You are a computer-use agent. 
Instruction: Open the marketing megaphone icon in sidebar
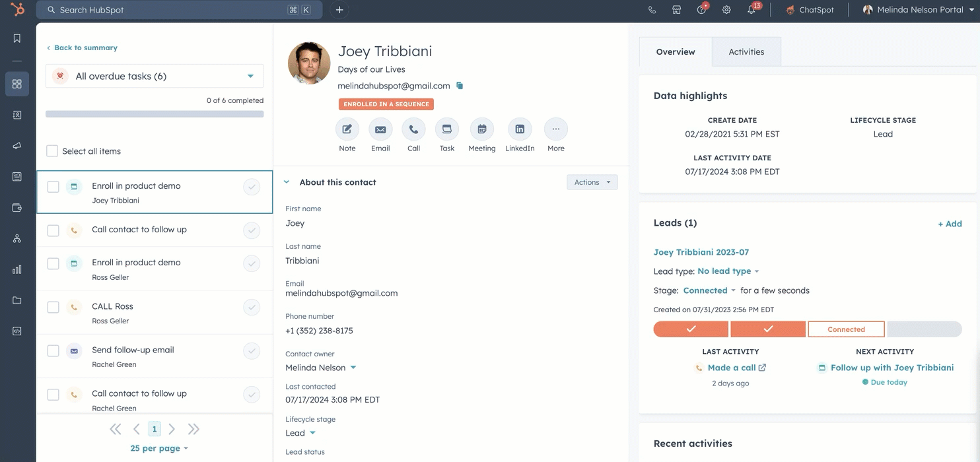coord(17,146)
